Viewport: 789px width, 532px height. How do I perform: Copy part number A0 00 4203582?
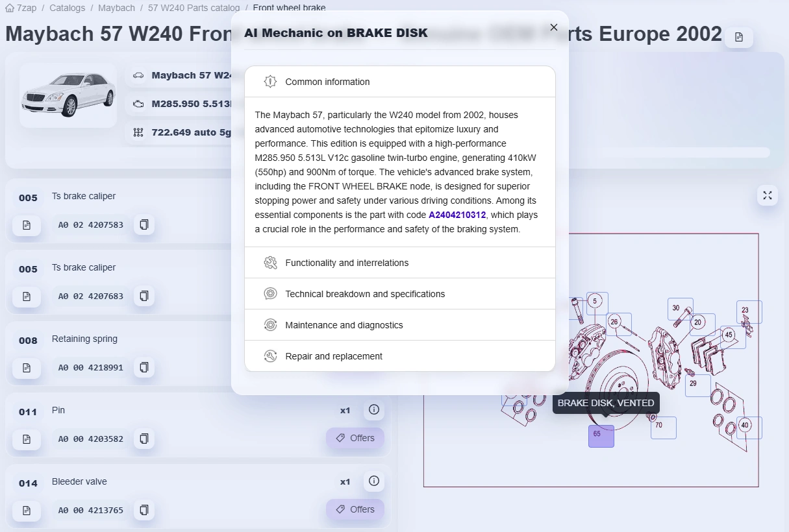[x=144, y=439]
